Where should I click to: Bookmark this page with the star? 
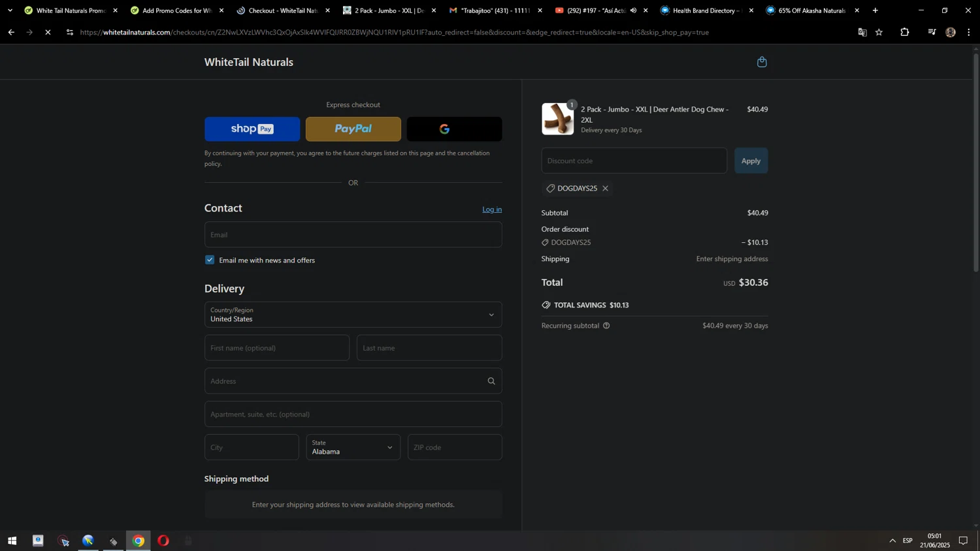pyautogui.click(x=879, y=32)
